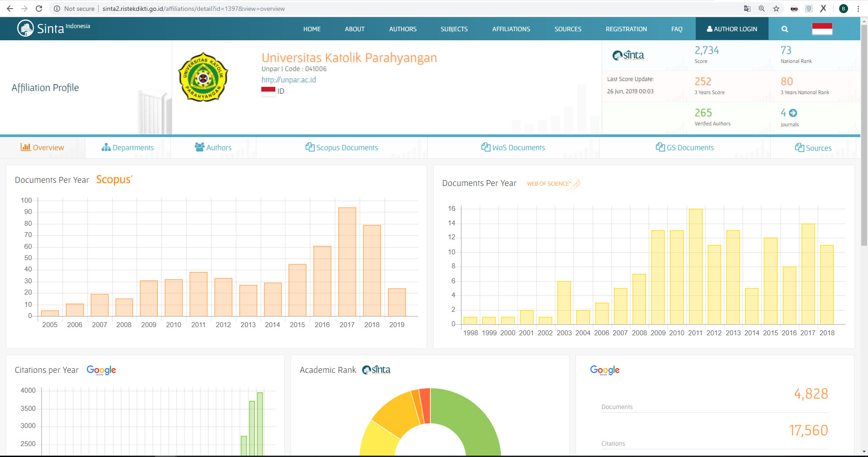Open the Departments tab

128,148
